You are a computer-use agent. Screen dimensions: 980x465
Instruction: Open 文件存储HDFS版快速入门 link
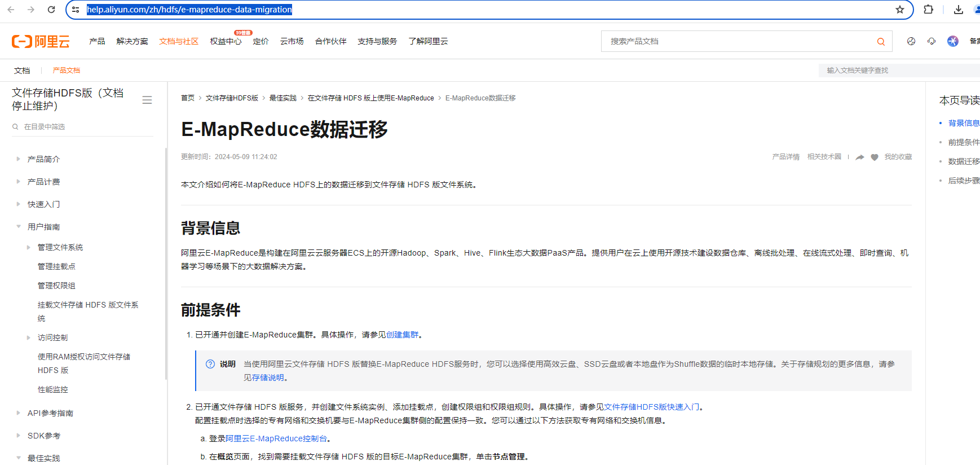[651, 407]
